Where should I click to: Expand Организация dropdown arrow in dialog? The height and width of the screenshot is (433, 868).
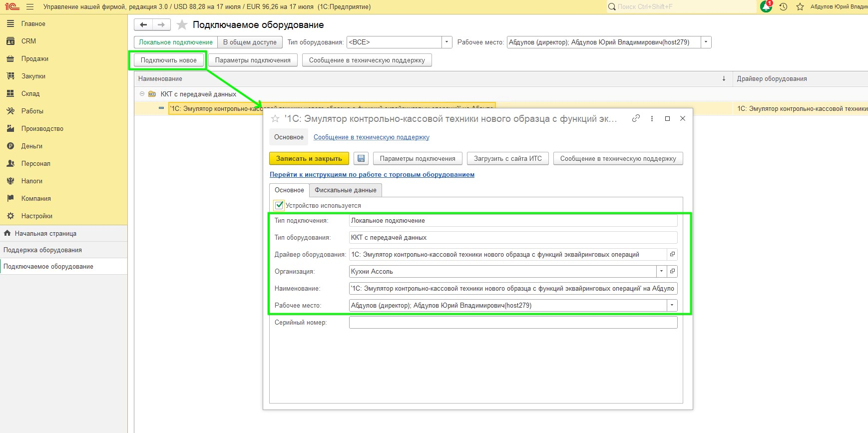tap(661, 271)
